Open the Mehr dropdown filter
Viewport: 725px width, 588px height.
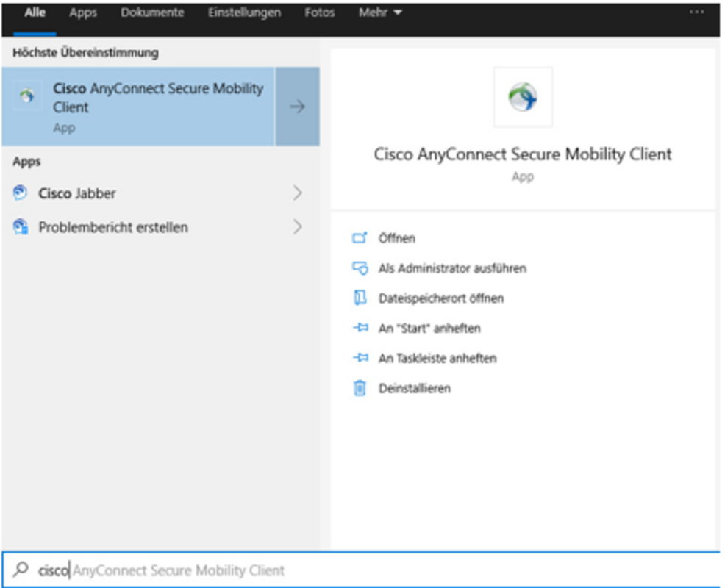point(380,13)
